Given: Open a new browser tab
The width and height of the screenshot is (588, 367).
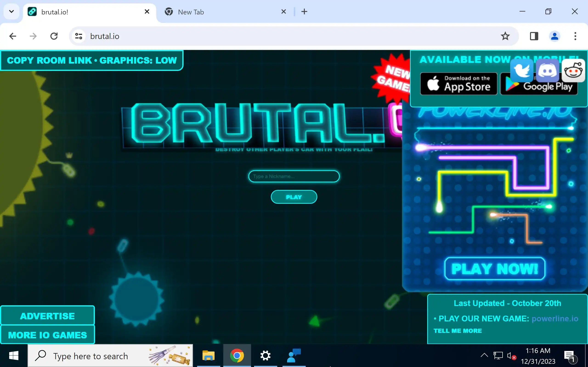Looking at the screenshot, I should [x=304, y=11].
